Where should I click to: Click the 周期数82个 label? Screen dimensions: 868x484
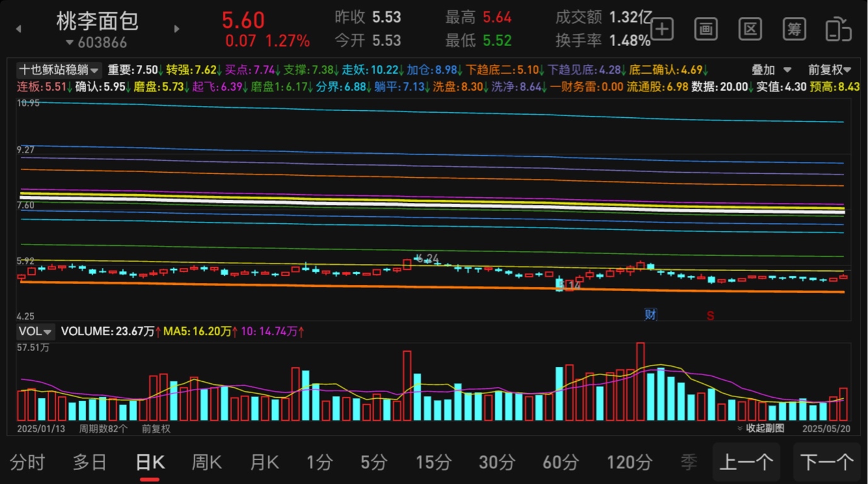[103, 429]
